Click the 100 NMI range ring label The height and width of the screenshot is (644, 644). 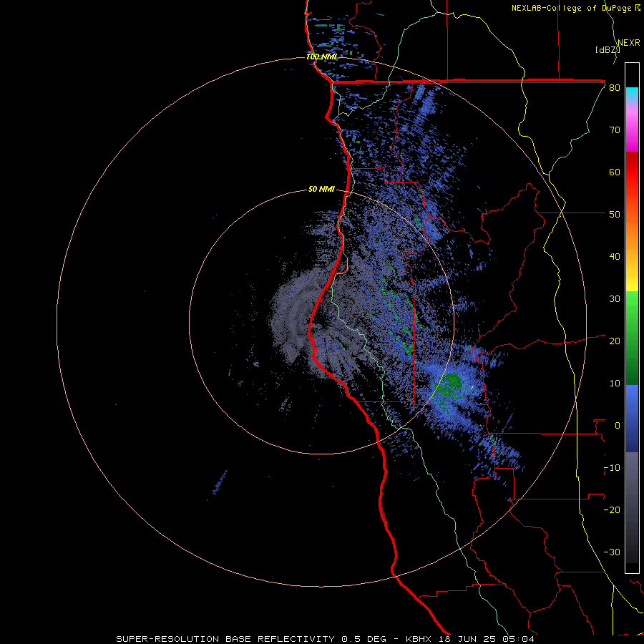321,57
